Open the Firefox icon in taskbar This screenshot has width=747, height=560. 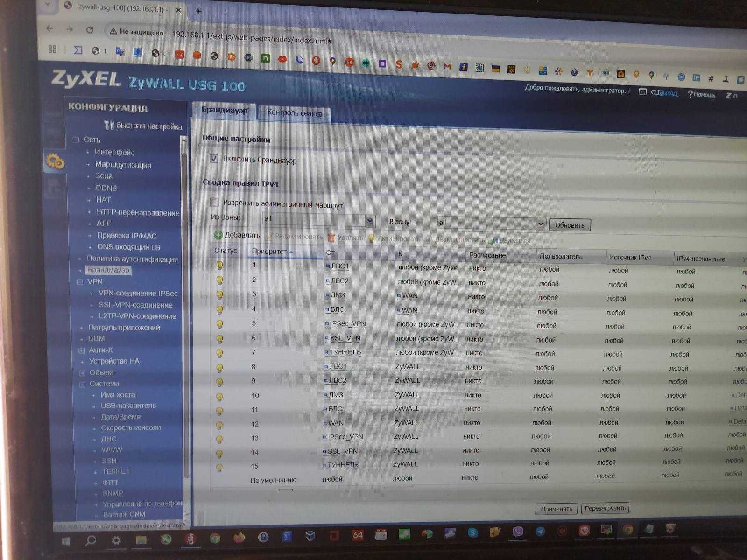239,538
